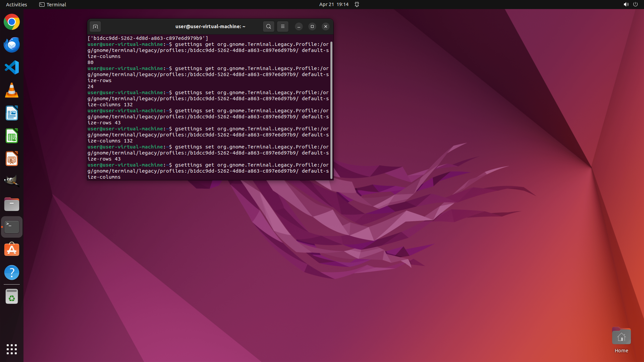This screenshot has height=362, width=644.
Task: Launch LibreOffice Calc spreadsheet
Action: [12, 136]
